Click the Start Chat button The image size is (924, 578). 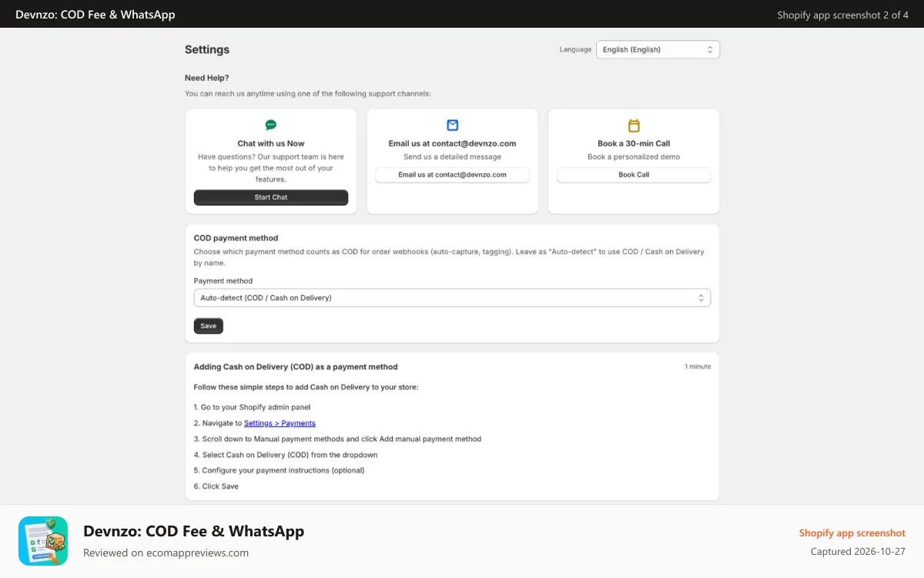pos(271,197)
